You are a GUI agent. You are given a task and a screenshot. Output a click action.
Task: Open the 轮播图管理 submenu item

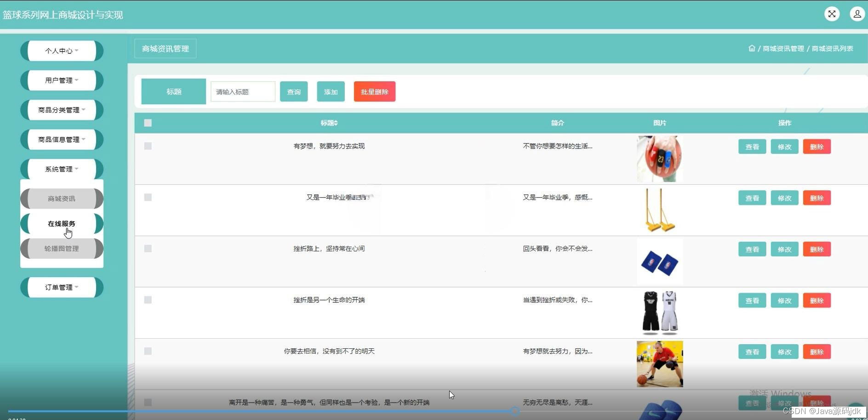(62, 249)
